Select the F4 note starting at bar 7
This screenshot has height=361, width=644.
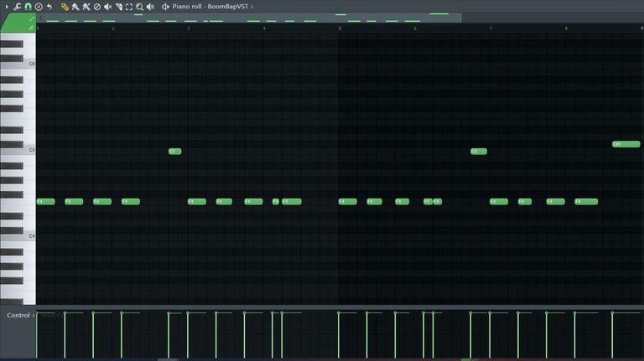(499, 201)
